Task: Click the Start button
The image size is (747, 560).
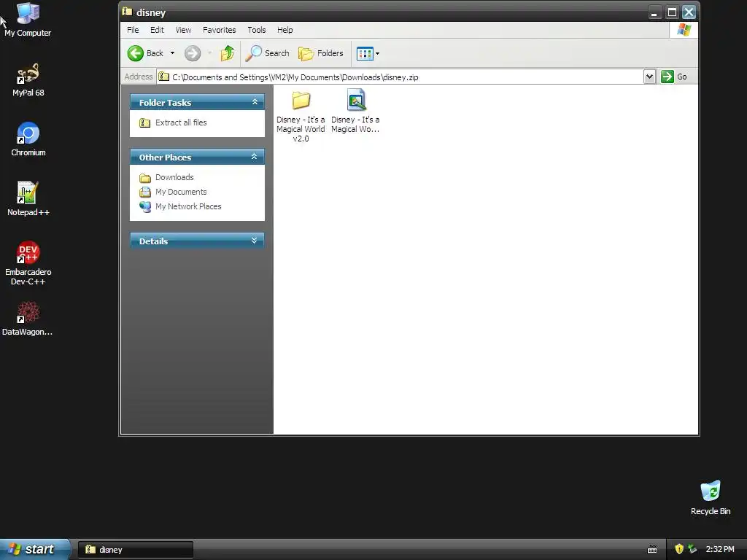Action: tap(34, 549)
